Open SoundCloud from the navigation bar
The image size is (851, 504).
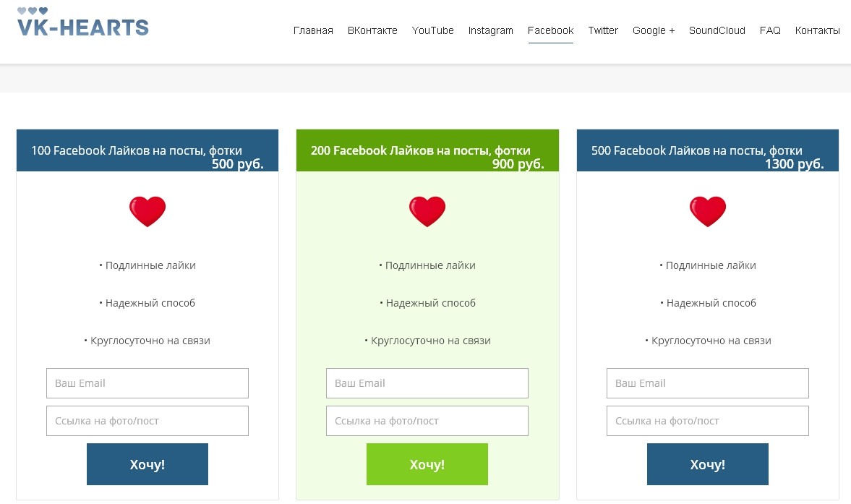(717, 30)
